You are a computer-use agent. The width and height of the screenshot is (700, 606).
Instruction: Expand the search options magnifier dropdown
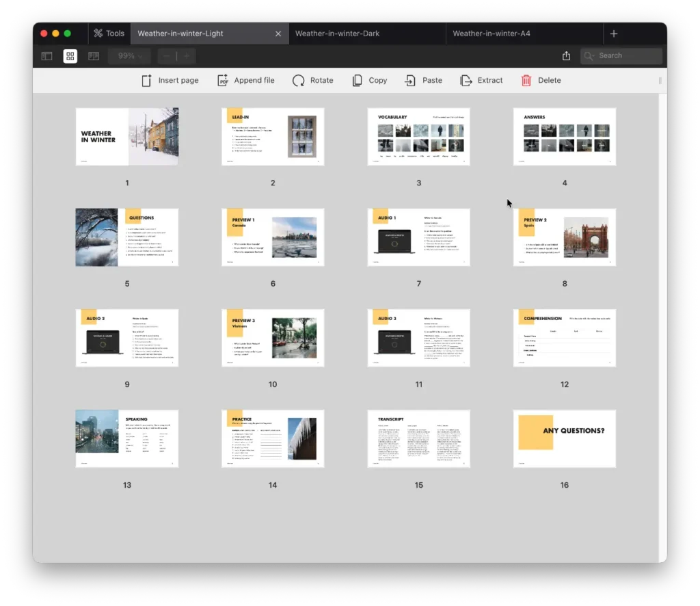point(589,56)
